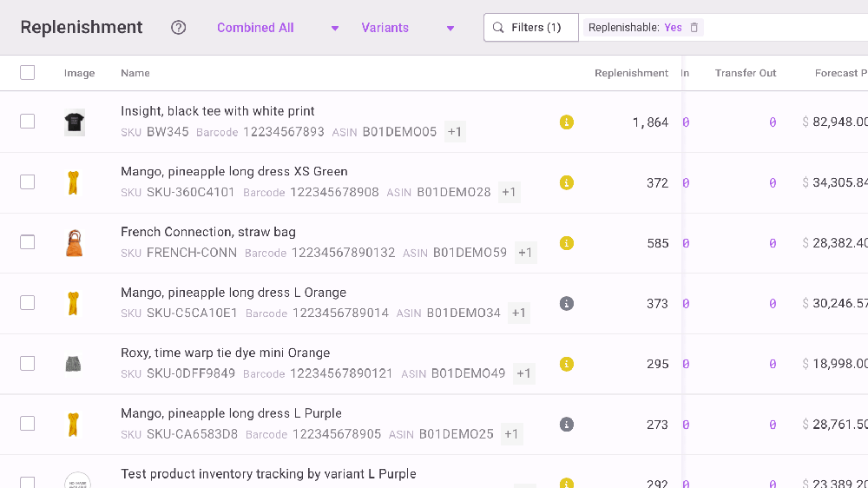
Task: Click yellow info icon for French Connection straw bag
Action: 567,243
